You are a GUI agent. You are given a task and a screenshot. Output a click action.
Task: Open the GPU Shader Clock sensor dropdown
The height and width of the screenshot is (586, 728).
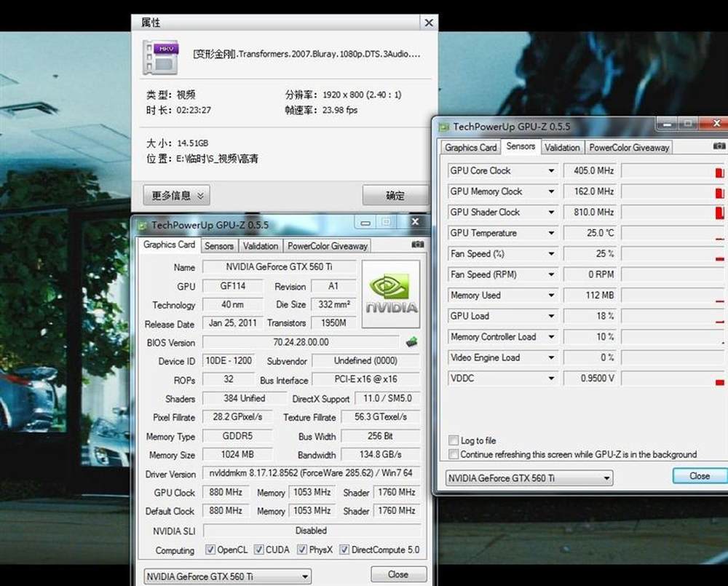coord(551,213)
